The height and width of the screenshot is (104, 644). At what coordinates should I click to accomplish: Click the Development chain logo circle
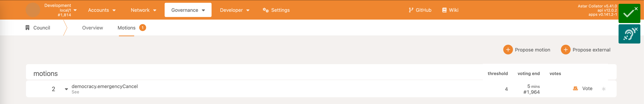pos(33,10)
